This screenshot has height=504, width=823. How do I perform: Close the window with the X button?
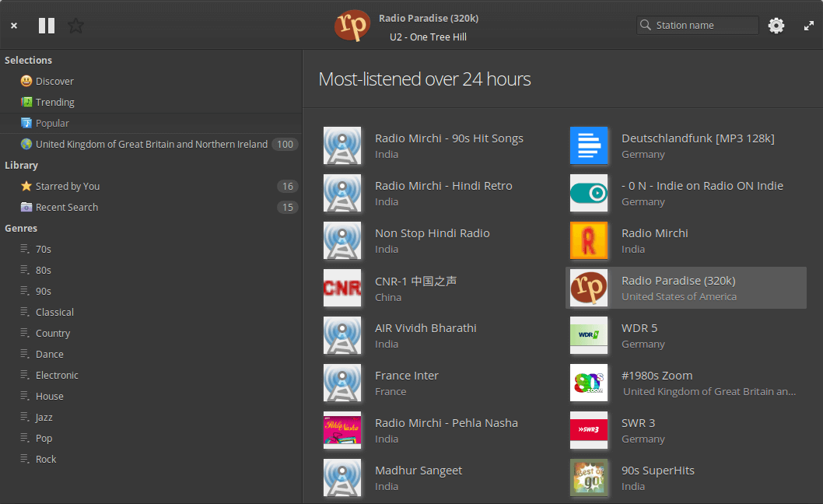[14, 26]
